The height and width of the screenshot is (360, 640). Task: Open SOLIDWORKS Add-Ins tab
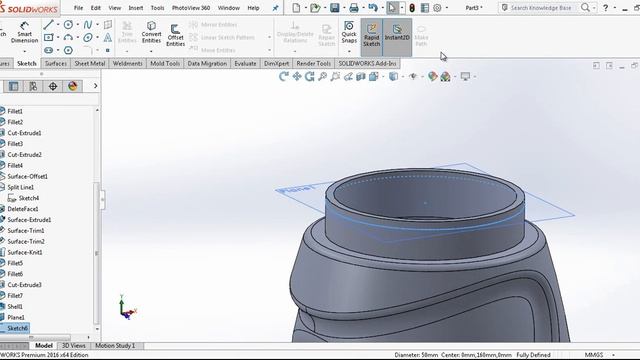367,63
